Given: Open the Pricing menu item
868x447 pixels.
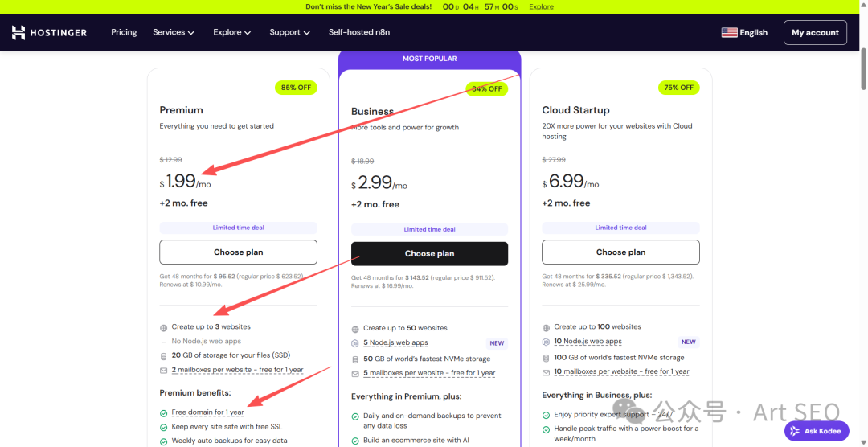Looking at the screenshot, I should (x=124, y=33).
